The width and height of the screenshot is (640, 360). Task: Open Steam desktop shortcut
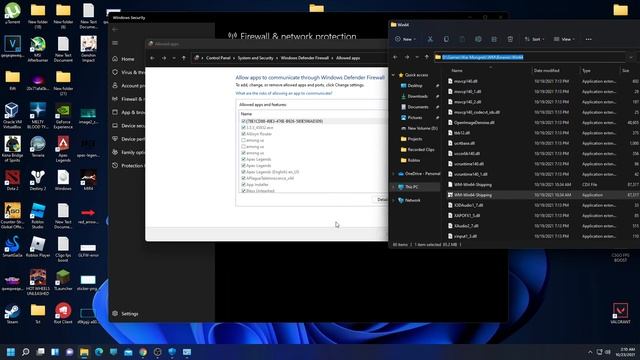12,314
